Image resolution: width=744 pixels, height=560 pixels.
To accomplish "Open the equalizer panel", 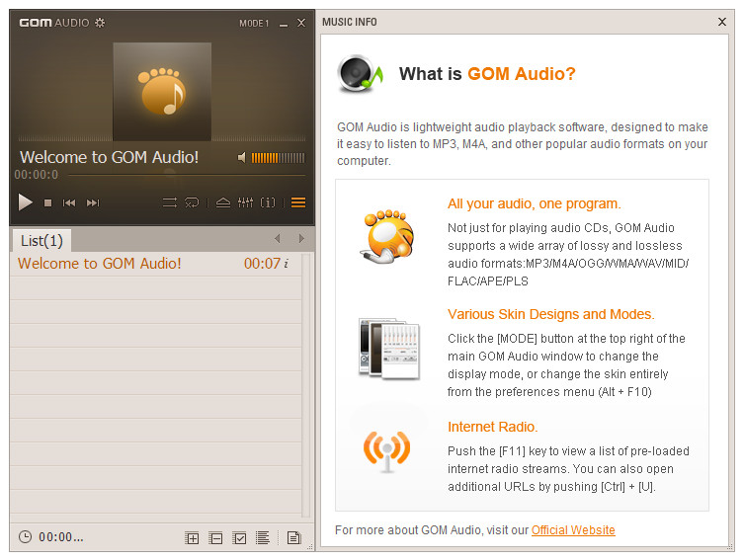I will pos(245,202).
